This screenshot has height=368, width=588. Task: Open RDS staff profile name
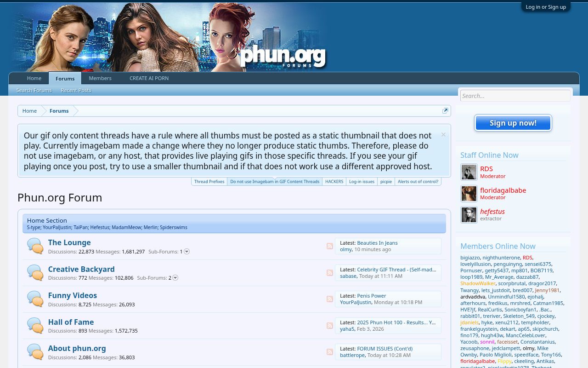(x=486, y=169)
